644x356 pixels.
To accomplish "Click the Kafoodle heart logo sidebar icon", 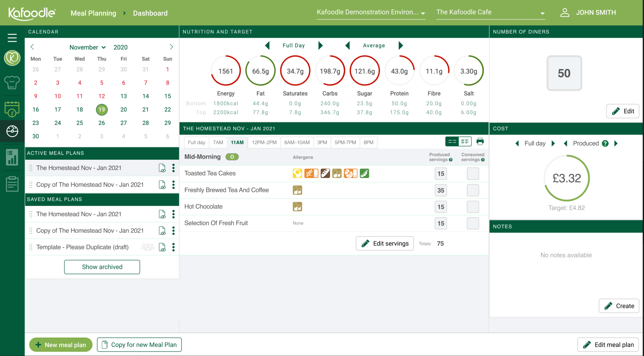I will (12, 58).
